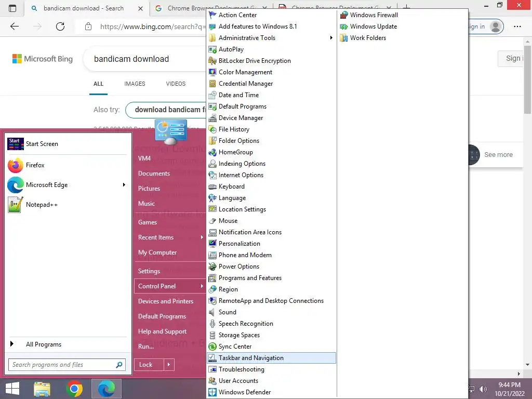Click the Windows Defender shield icon
The height and width of the screenshot is (399, 532).
[x=212, y=392]
